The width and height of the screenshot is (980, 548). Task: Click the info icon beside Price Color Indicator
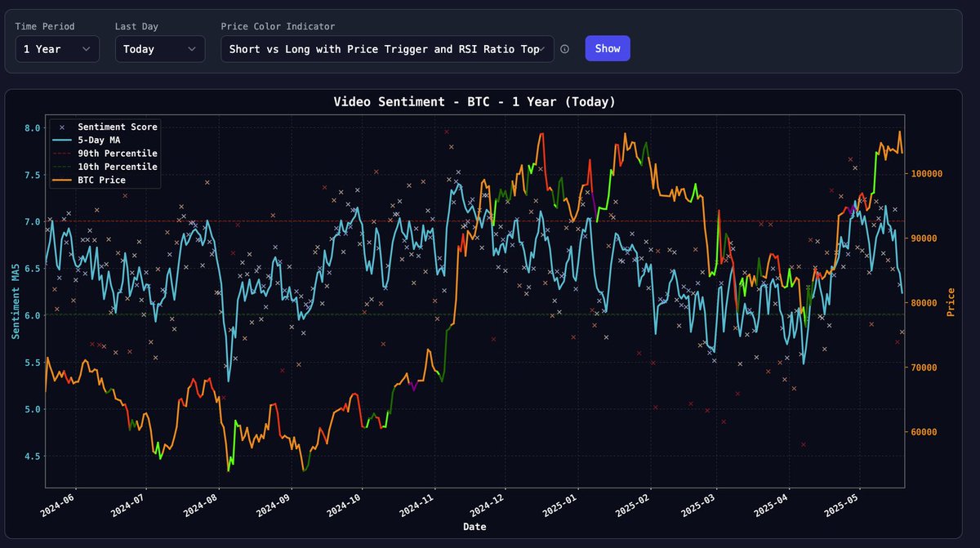[565, 49]
